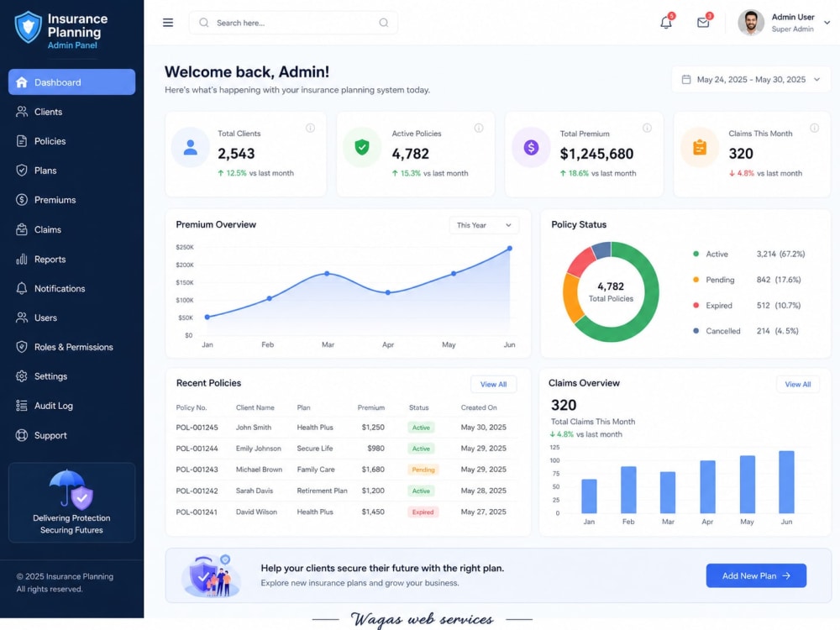Image resolution: width=840 pixels, height=630 pixels.
Task: Open the This Year dropdown in Premium Overview
Action: pyautogui.click(x=484, y=225)
